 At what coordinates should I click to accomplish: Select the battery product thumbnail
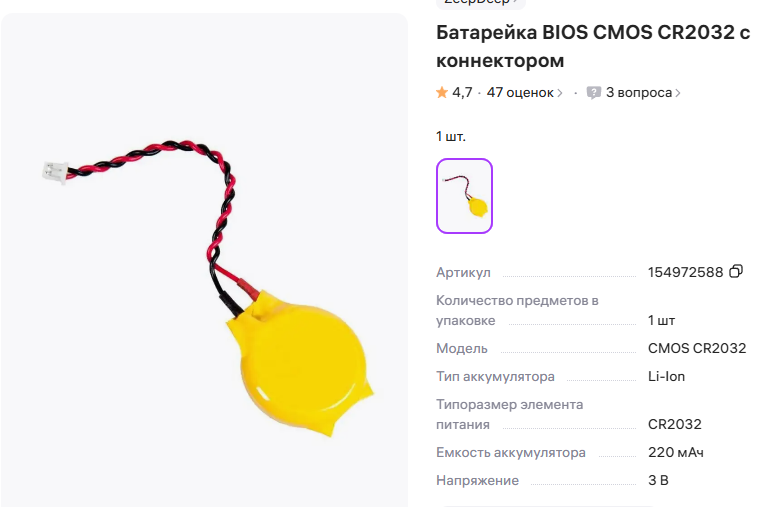click(x=464, y=196)
